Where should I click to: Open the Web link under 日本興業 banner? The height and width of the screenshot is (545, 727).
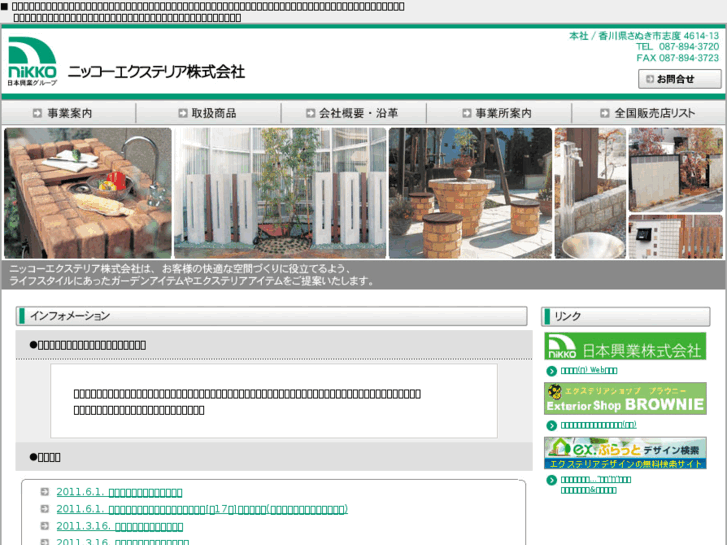point(589,370)
